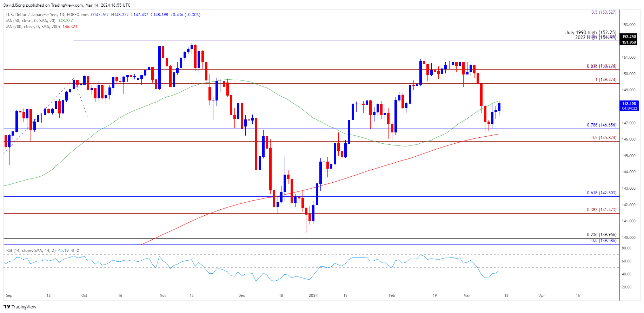Click the Oct label on the time axis
The image size is (644, 313).
(84, 295)
